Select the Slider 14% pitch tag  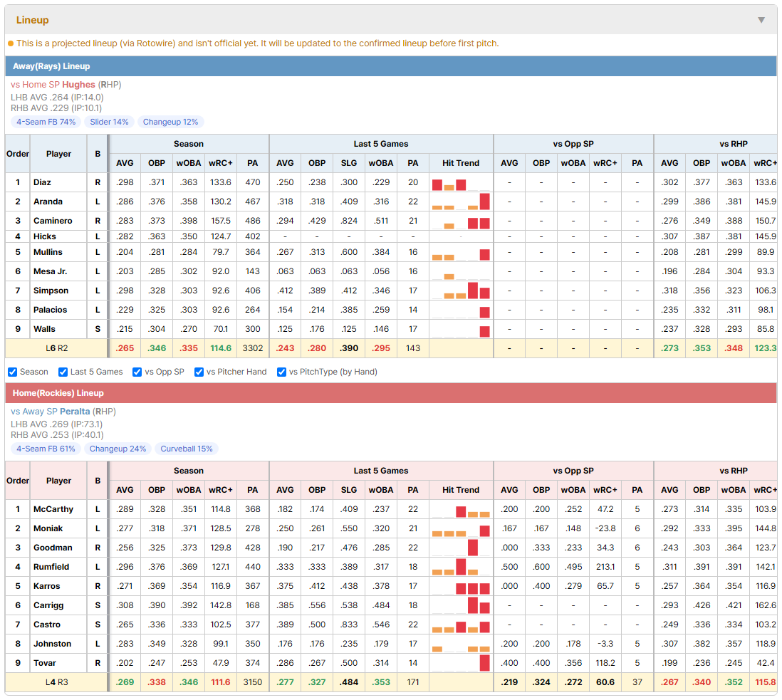coord(109,122)
